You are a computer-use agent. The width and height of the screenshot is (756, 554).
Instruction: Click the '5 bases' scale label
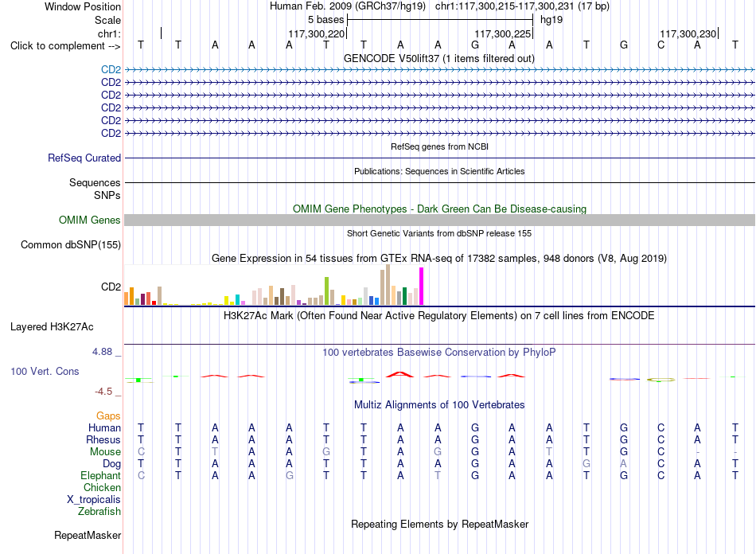pos(326,20)
